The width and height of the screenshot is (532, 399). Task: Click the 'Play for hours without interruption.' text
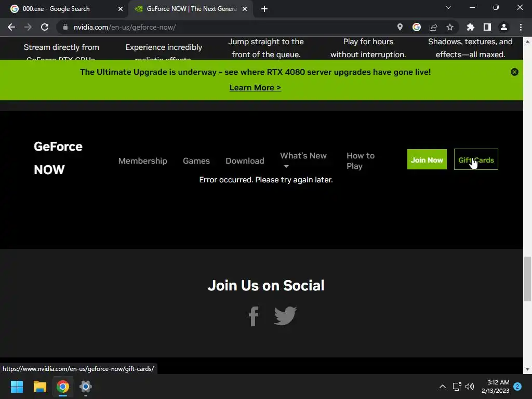368,48
